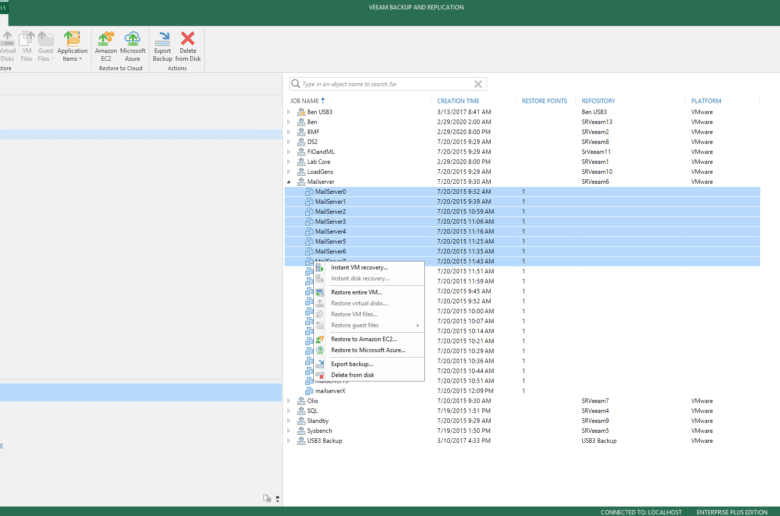This screenshot has width=780, height=516.
Task: Click the Application Items restore icon
Action: [72, 39]
